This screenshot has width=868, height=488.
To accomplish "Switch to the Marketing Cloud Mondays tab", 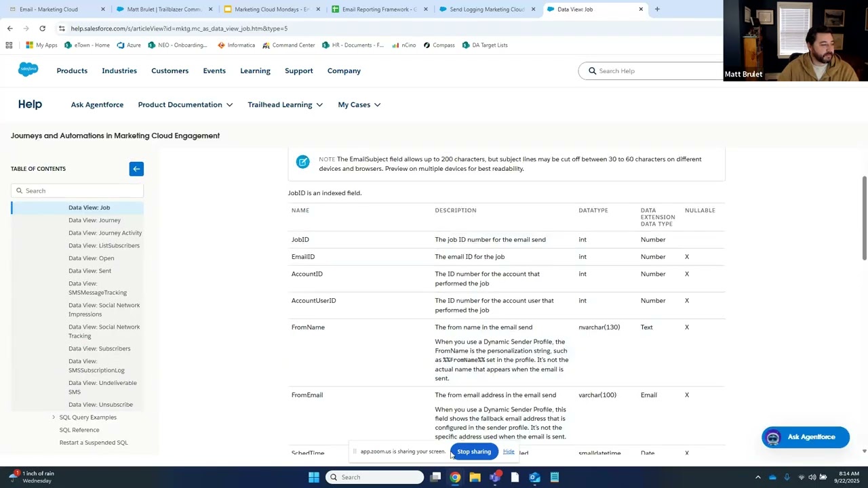I will point(271,9).
